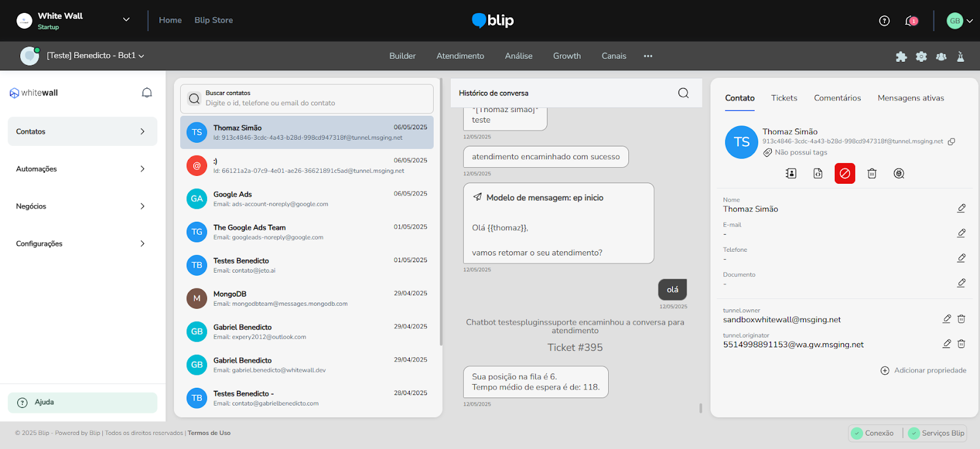Click the 'olá' message bubble
Viewport: 980px width, 449px height.
click(x=673, y=290)
